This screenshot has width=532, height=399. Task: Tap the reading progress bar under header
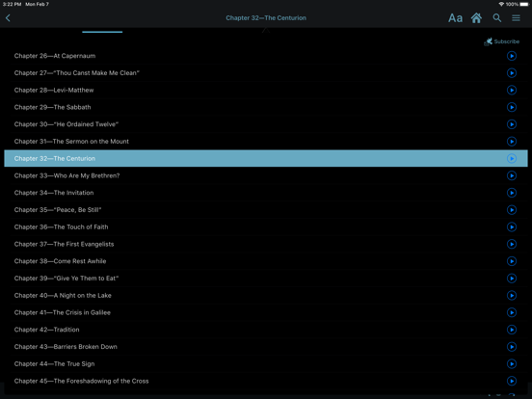click(x=102, y=32)
